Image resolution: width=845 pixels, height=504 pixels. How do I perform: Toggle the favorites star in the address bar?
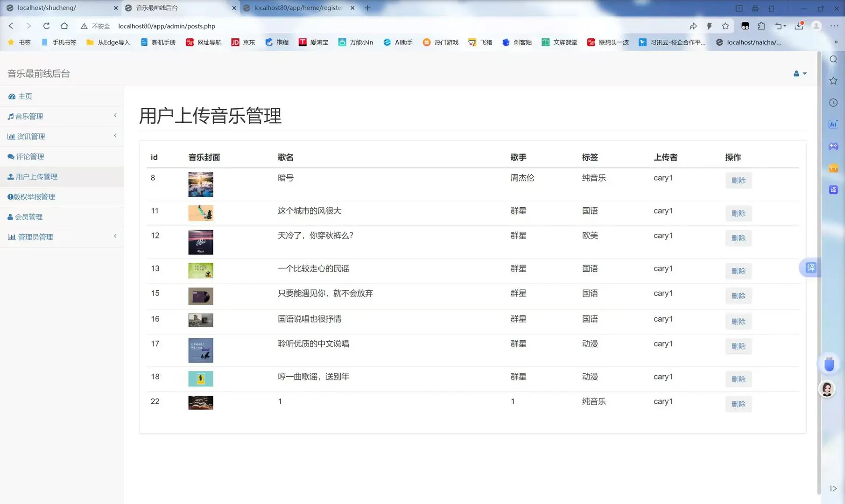(725, 26)
